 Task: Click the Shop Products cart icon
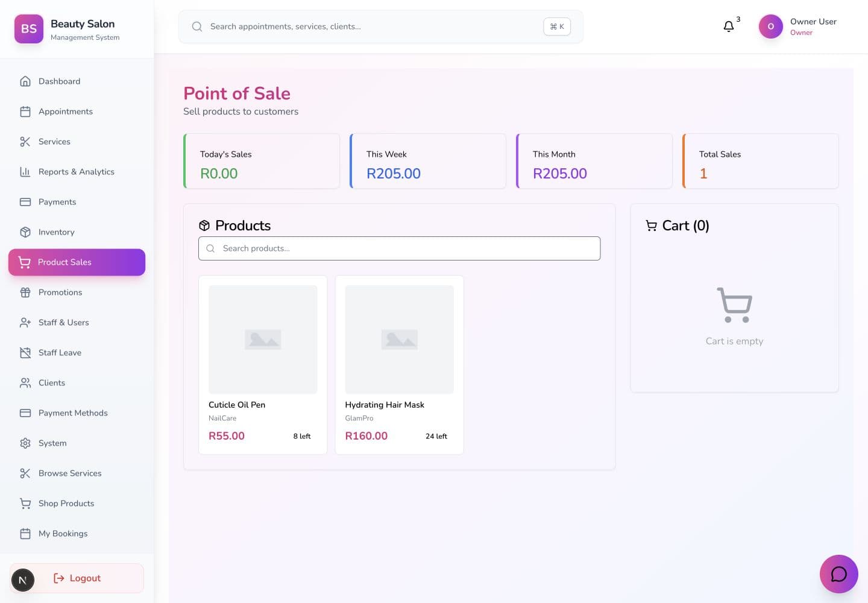point(25,504)
